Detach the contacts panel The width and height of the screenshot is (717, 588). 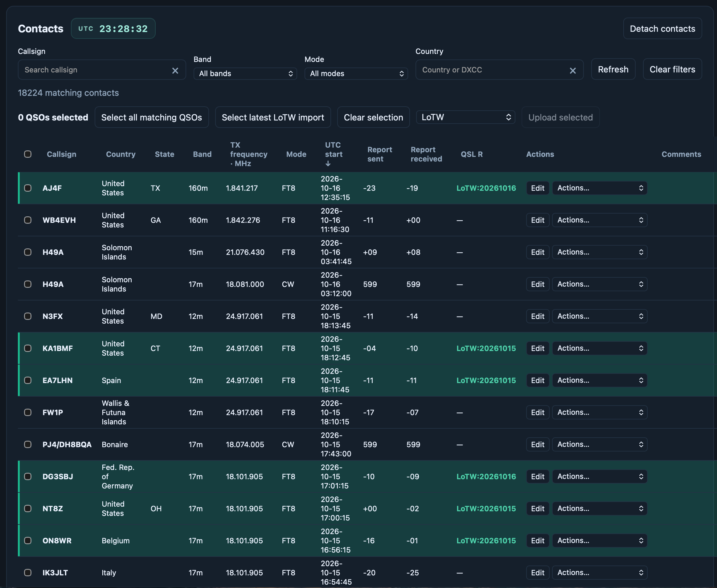(x=662, y=29)
